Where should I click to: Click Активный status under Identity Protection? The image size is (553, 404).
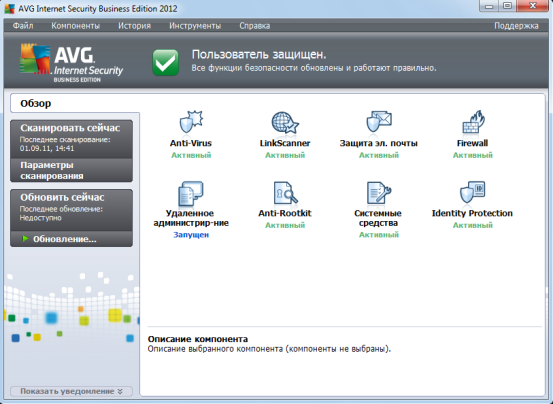pos(473,225)
